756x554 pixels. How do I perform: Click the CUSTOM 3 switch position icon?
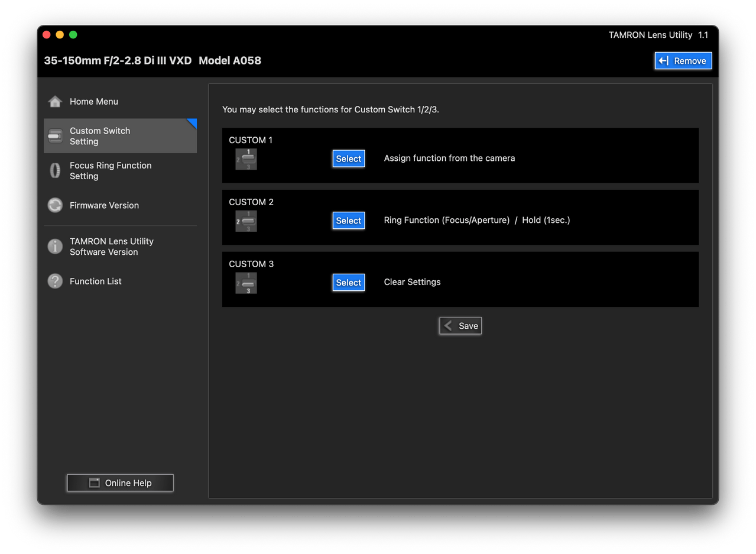tap(246, 283)
